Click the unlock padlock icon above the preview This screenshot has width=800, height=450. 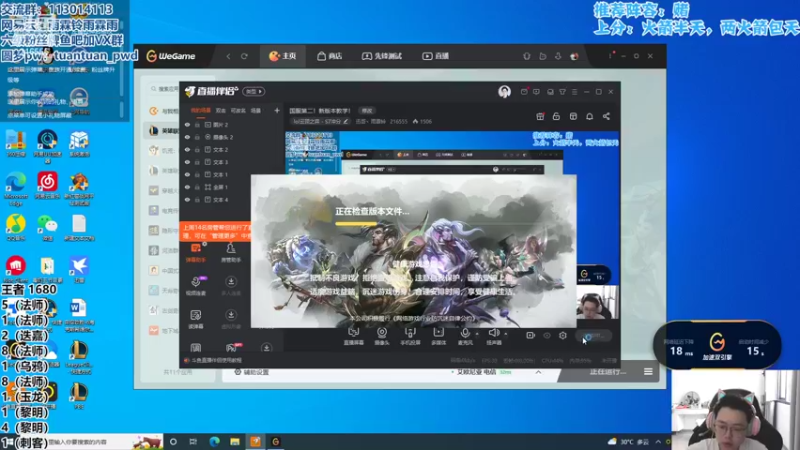(x=556, y=116)
